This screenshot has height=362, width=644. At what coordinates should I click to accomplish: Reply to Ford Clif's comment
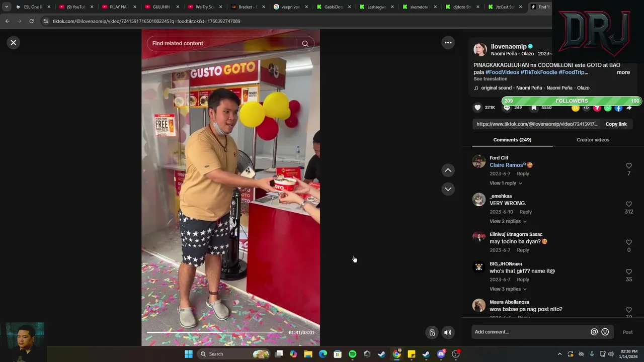(523, 174)
